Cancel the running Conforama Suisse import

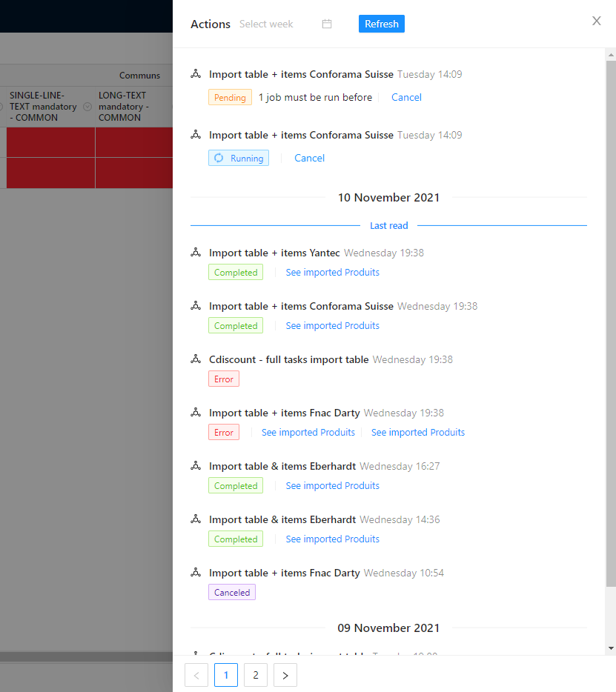pyautogui.click(x=309, y=158)
